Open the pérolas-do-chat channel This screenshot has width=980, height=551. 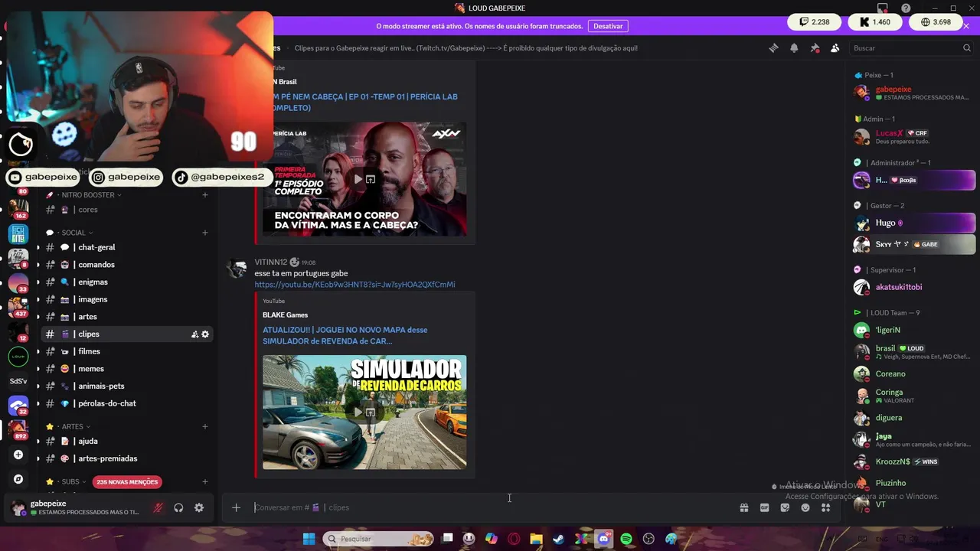coord(126,403)
